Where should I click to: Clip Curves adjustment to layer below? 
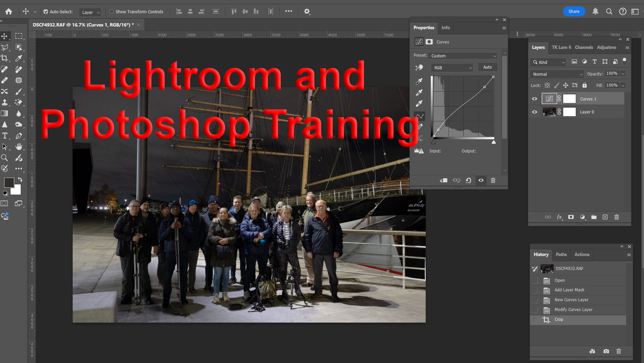[x=443, y=180]
